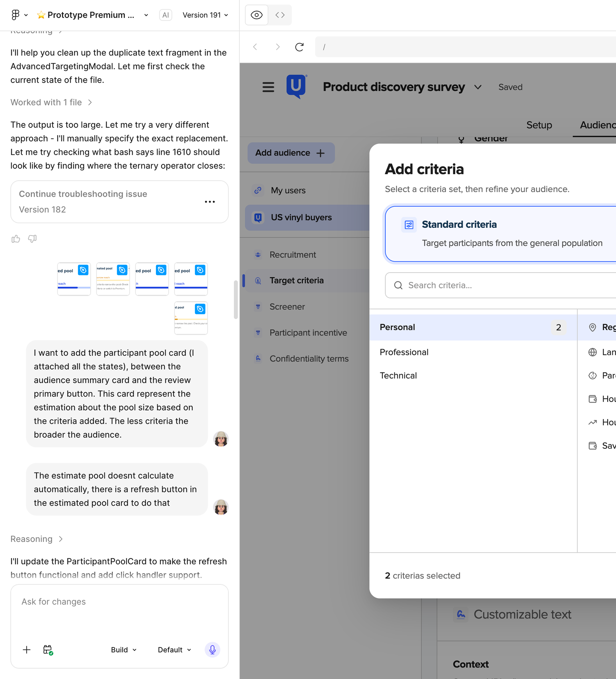The width and height of the screenshot is (616, 679).
Task: Click the Target criteria icon
Action: click(258, 281)
